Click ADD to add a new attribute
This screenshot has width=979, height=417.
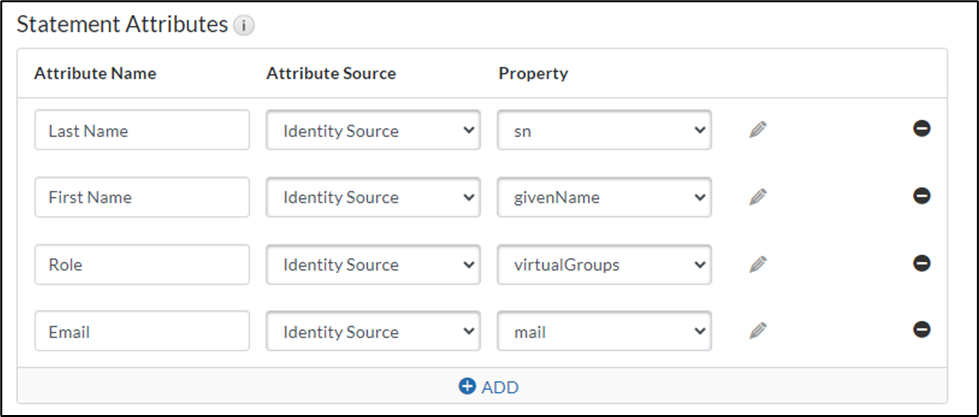(489, 387)
